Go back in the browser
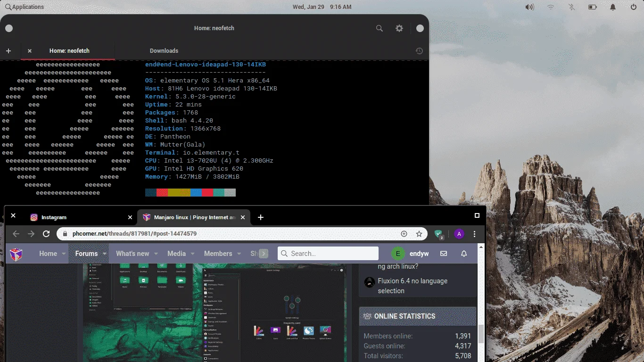The image size is (644, 362). (x=16, y=234)
